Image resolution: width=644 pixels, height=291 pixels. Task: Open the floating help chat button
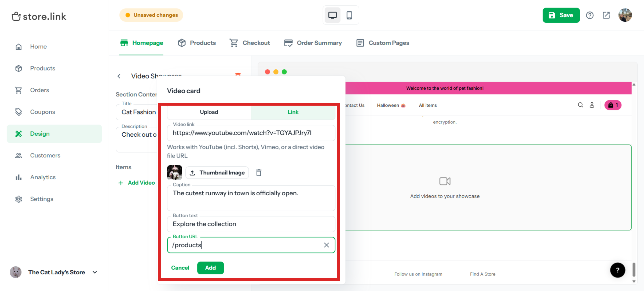pyautogui.click(x=617, y=270)
